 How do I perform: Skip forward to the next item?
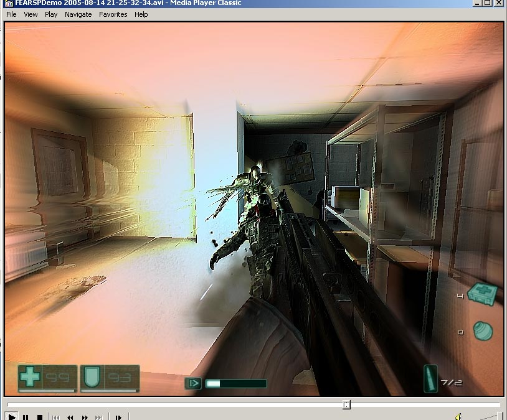point(99,417)
